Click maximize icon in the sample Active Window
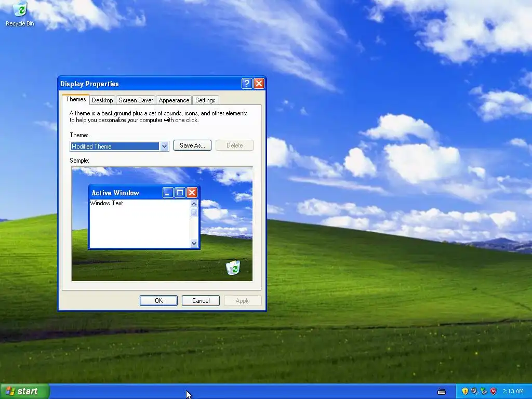The width and height of the screenshot is (532, 399). (180, 193)
